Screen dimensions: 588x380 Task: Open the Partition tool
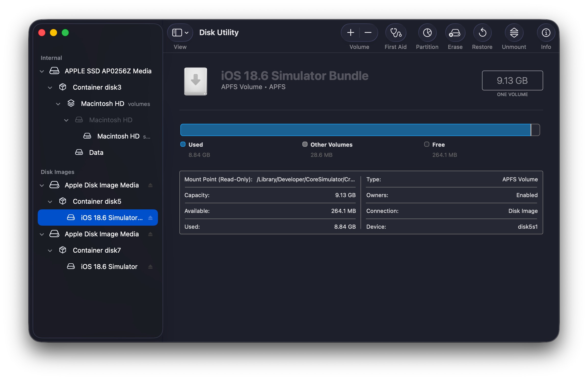tap(427, 33)
